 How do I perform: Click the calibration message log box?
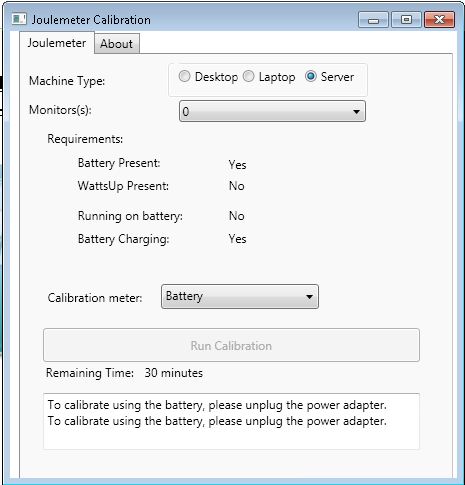click(231, 421)
